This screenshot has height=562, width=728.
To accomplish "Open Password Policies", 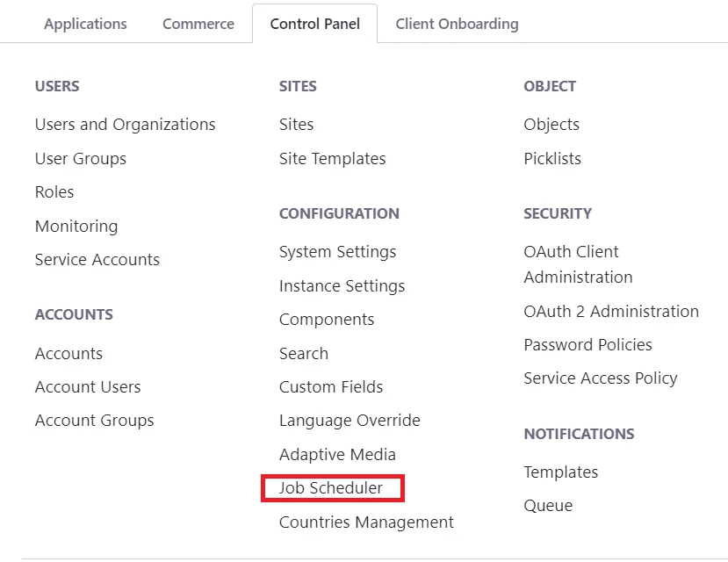I will coord(587,345).
